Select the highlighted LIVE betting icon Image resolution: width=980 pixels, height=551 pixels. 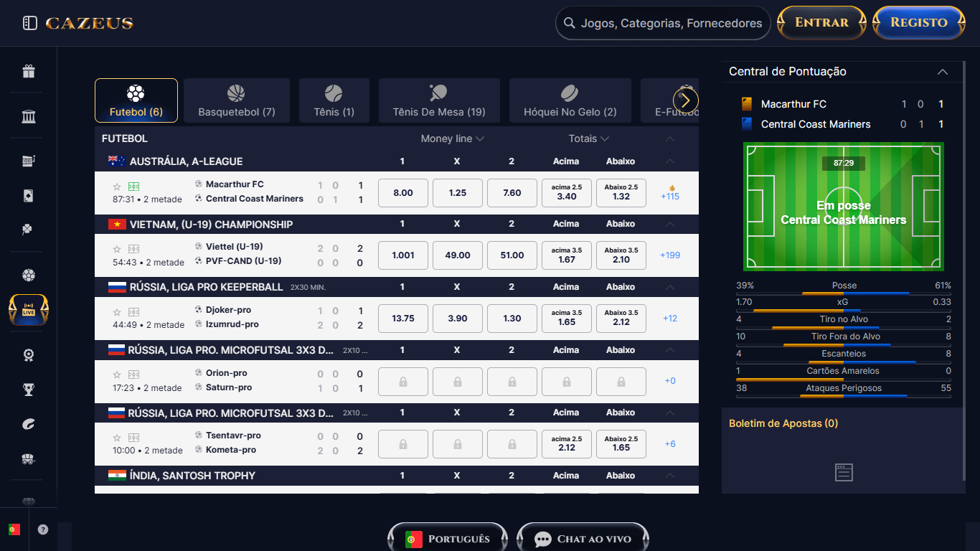[27, 309]
